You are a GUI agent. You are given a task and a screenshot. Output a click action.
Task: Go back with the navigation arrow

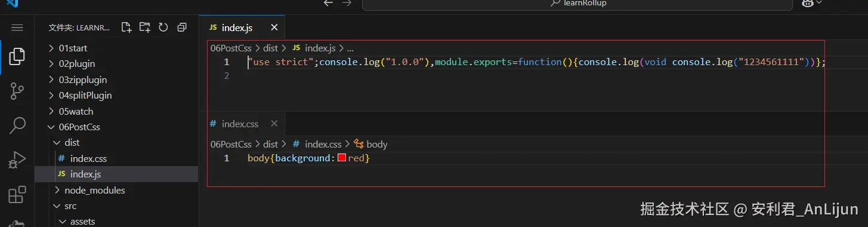coord(328,3)
